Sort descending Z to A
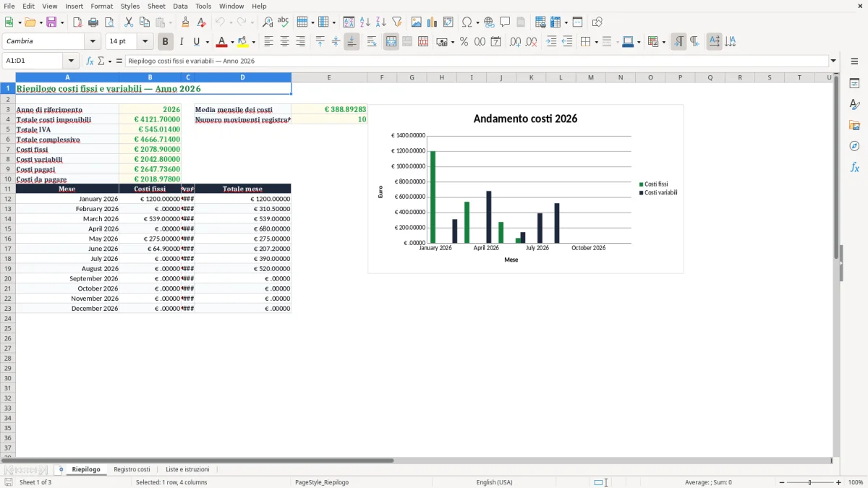This screenshot has height=488, width=868. coord(381,22)
